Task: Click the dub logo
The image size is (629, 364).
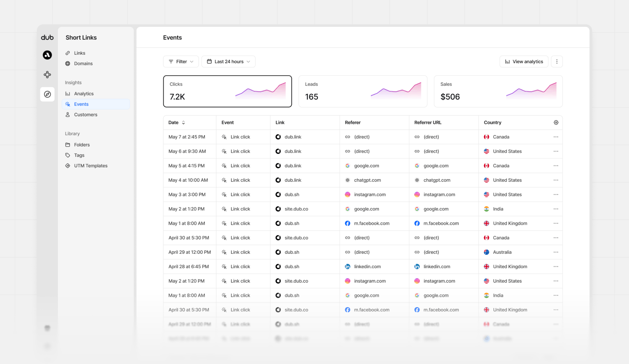Action: coord(47,37)
